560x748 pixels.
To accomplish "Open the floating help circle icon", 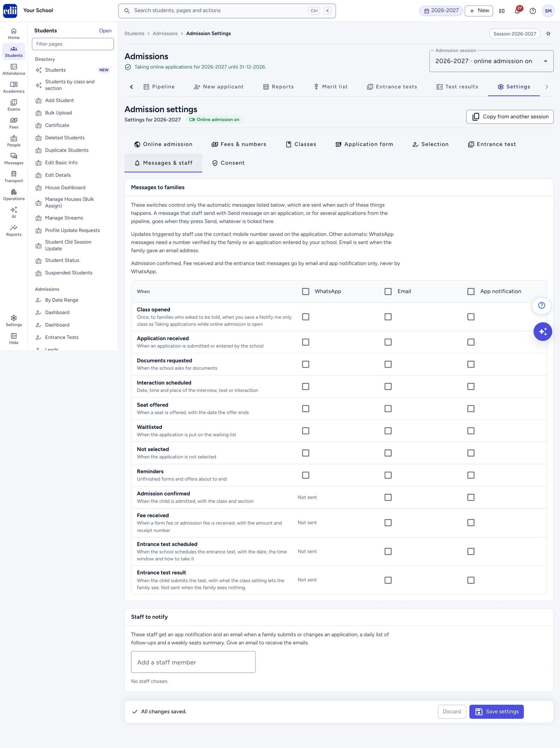I will point(541,305).
